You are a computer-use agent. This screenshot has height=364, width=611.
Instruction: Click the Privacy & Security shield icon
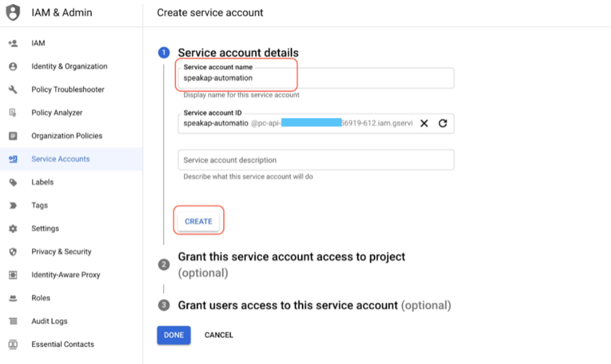[13, 252]
